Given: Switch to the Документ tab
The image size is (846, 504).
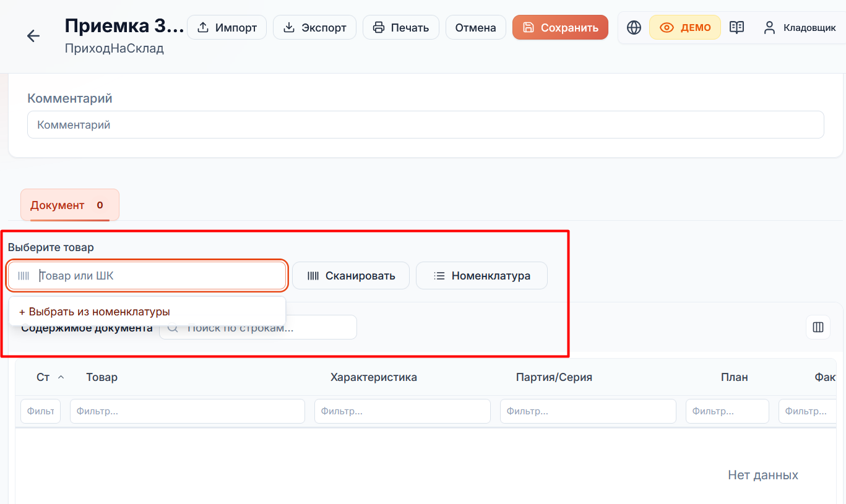Looking at the screenshot, I should click(x=70, y=205).
